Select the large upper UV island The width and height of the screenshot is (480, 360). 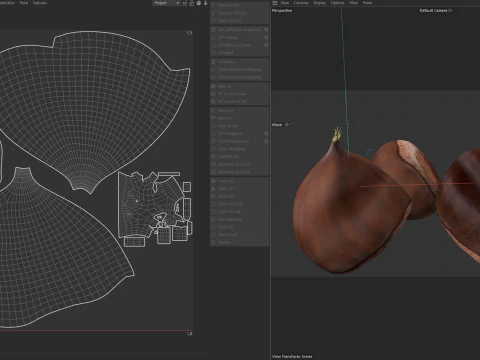point(90,107)
